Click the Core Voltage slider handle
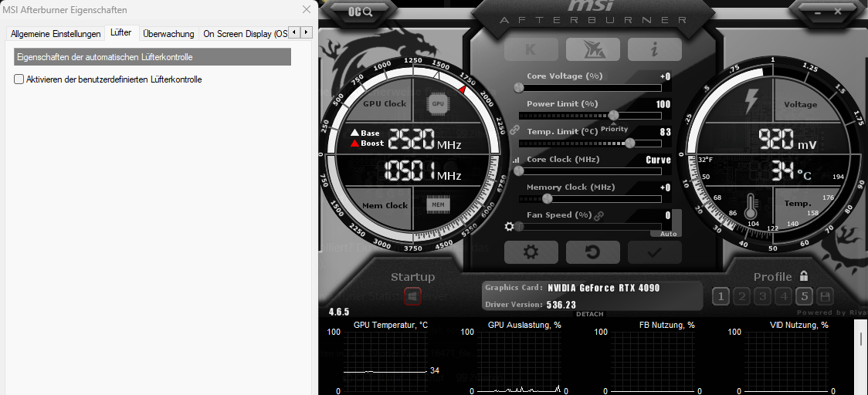The width and height of the screenshot is (868, 395). click(519, 87)
